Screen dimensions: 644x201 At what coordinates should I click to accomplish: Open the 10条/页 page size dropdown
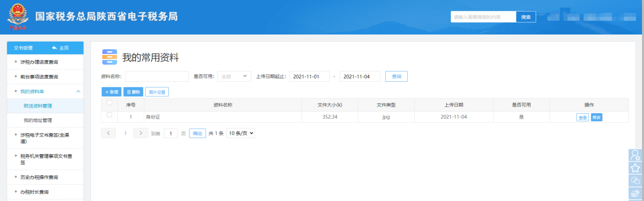[x=240, y=133]
